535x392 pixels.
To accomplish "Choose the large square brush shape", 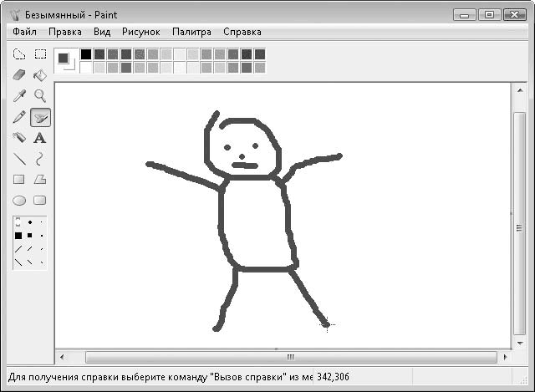I will click(x=18, y=236).
